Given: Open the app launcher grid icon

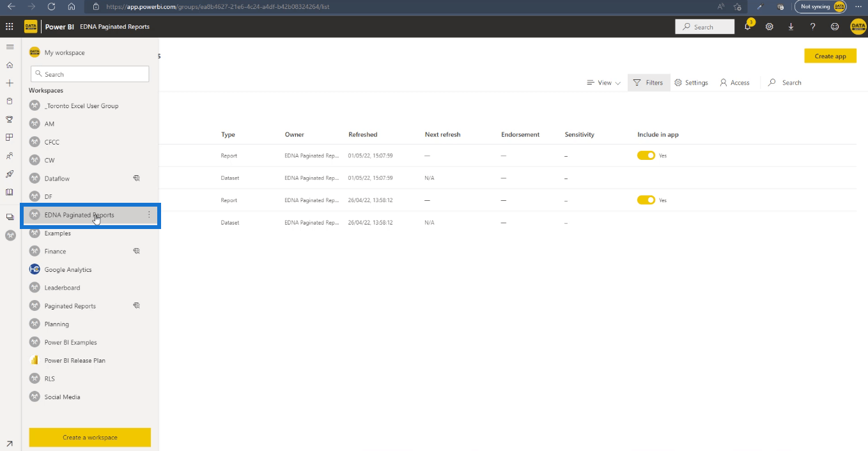Looking at the screenshot, I should (10, 27).
